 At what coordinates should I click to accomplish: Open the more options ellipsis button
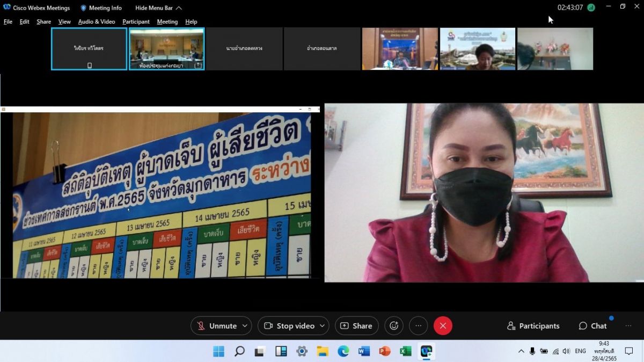419,325
